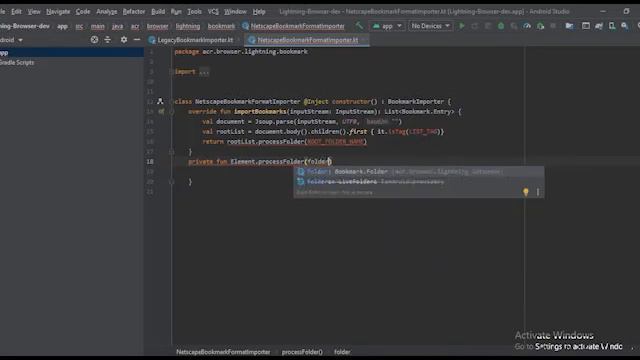The height and width of the screenshot is (360, 640).
Task: Click processFolder() in the bottom breadcrumb
Action: coord(302,352)
